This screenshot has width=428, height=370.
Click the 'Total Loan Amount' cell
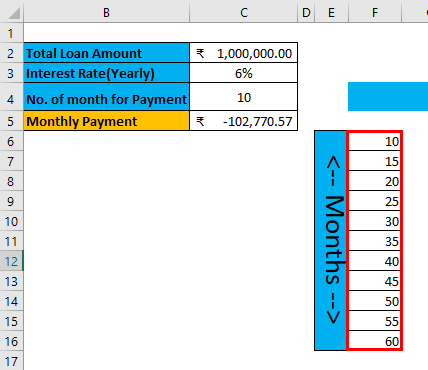click(x=106, y=53)
